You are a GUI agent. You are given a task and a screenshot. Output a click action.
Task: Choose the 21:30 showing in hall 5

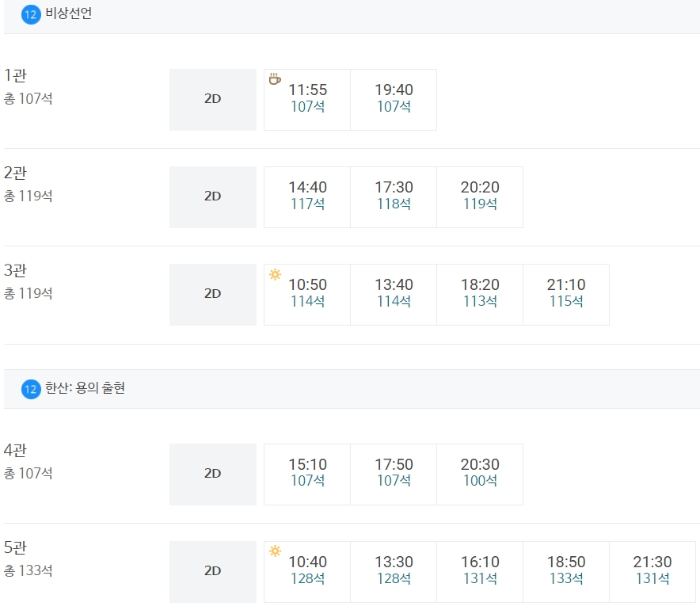click(652, 572)
